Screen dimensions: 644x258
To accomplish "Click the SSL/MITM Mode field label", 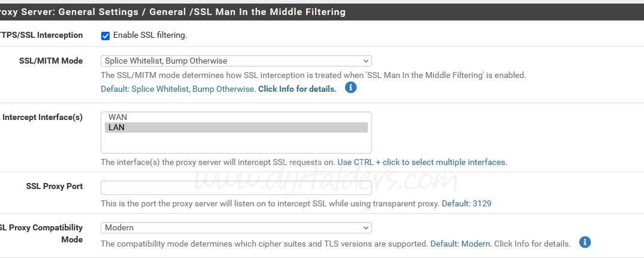I will (51, 61).
